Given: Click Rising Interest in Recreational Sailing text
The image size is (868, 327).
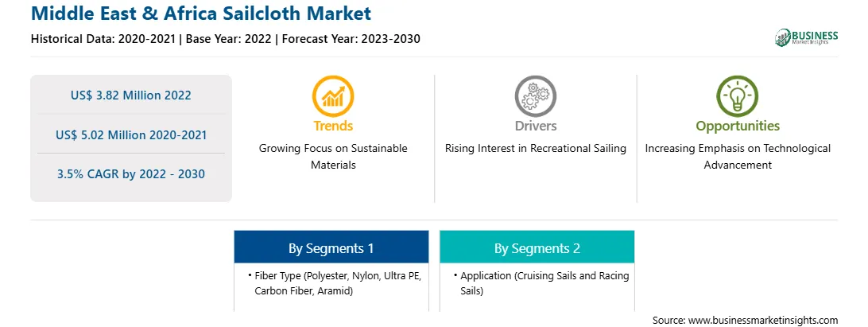Looking at the screenshot, I should point(535,149).
